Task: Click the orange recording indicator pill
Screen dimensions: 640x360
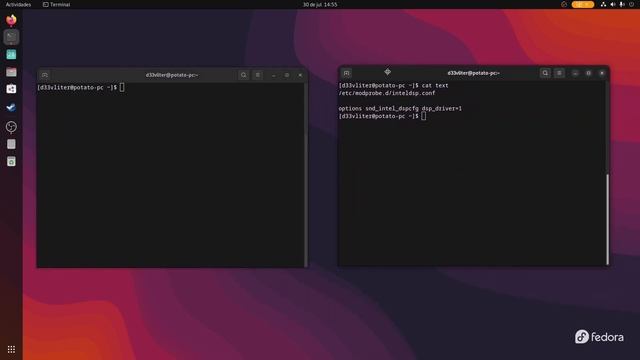Action: click(583, 4)
